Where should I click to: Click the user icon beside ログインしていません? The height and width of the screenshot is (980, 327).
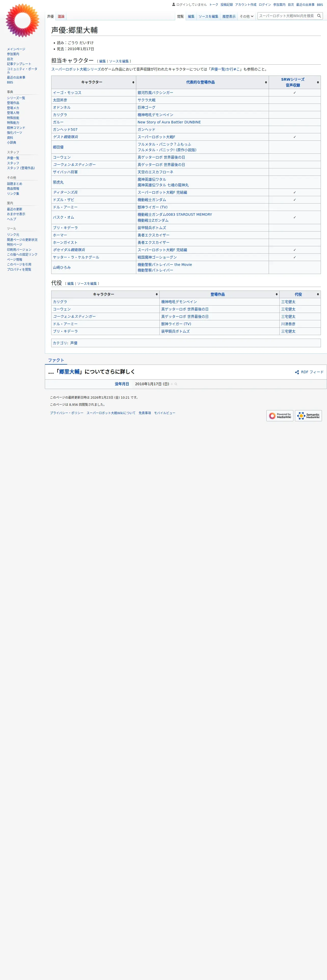(174, 5)
